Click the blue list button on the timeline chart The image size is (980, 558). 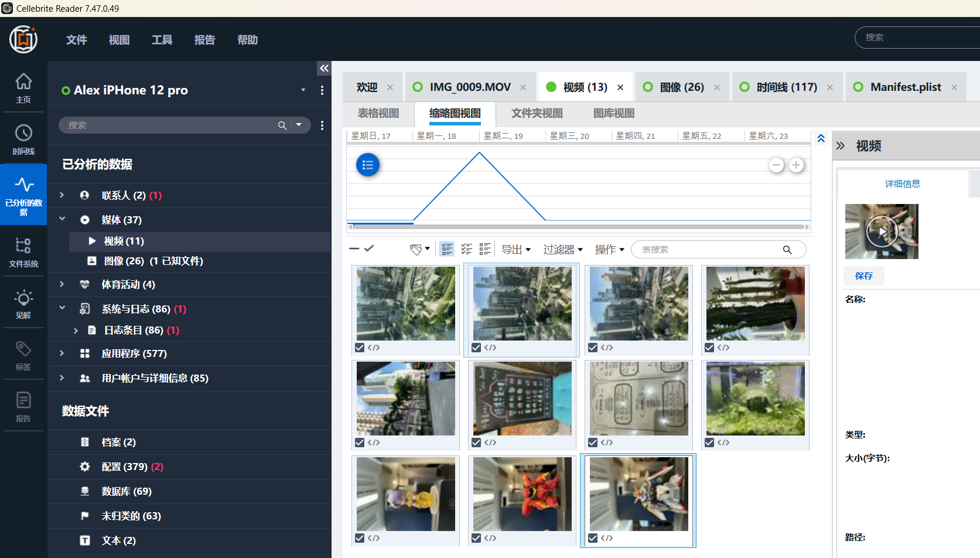pyautogui.click(x=368, y=165)
